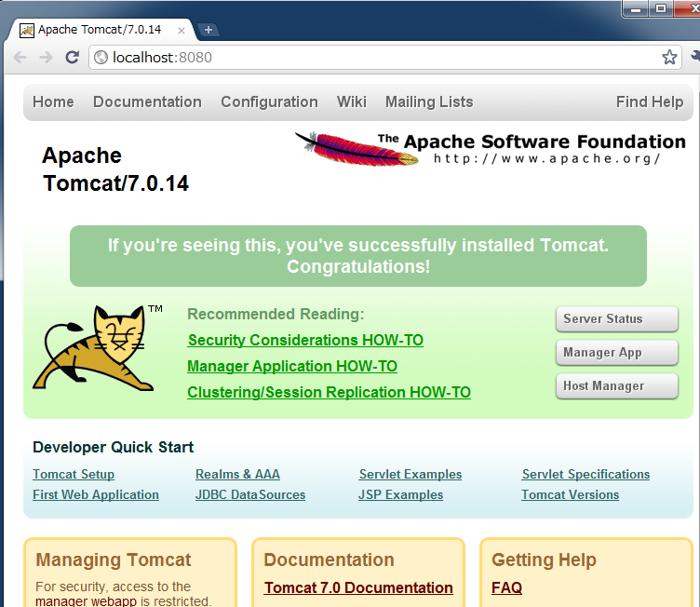This screenshot has height=607, width=700.
Task: Click the browser back arrow
Action: pyautogui.click(x=20, y=57)
